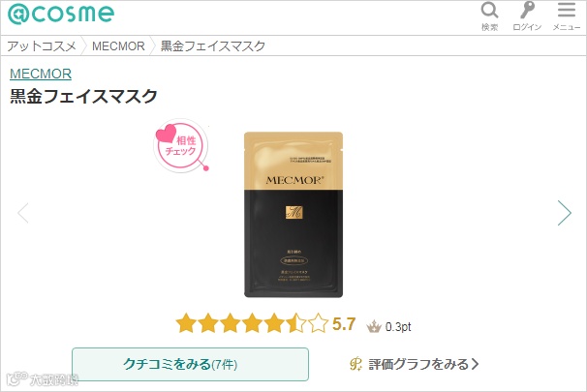
Task: Show the previous product image arrow
Action: click(x=23, y=213)
